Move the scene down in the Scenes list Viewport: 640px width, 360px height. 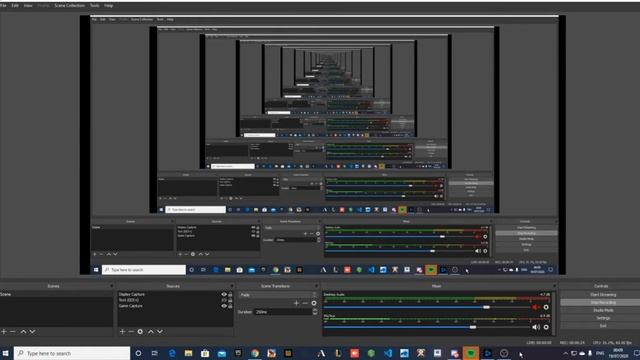32,332
